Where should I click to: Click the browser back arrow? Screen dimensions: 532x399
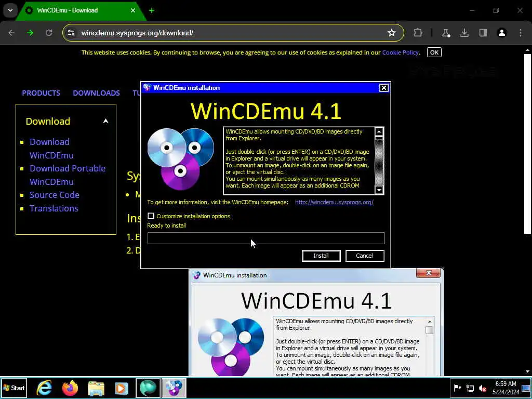pyautogui.click(x=11, y=33)
